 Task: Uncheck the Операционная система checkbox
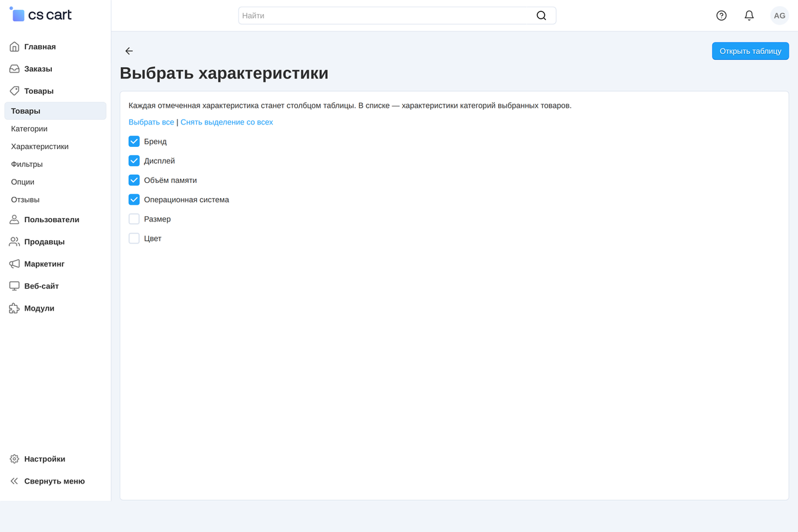tap(134, 199)
